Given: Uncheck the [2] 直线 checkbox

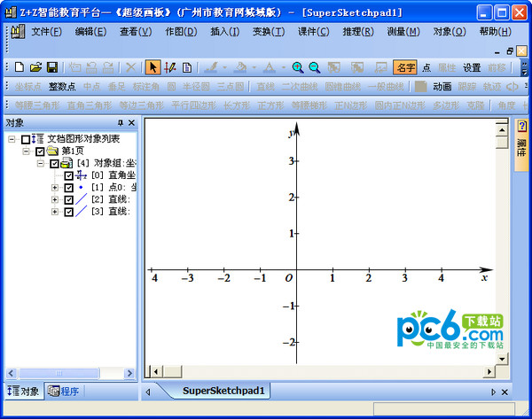Looking at the screenshot, I should 68,199.
